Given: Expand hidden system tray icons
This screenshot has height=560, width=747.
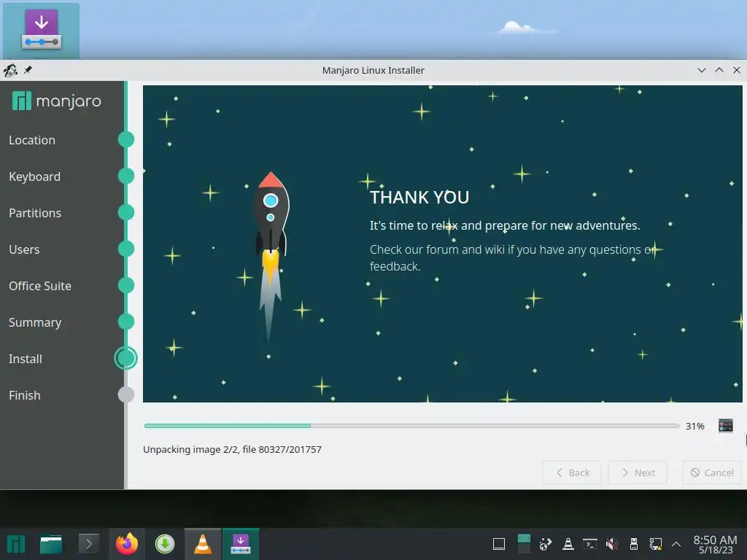Looking at the screenshot, I should [676, 544].
